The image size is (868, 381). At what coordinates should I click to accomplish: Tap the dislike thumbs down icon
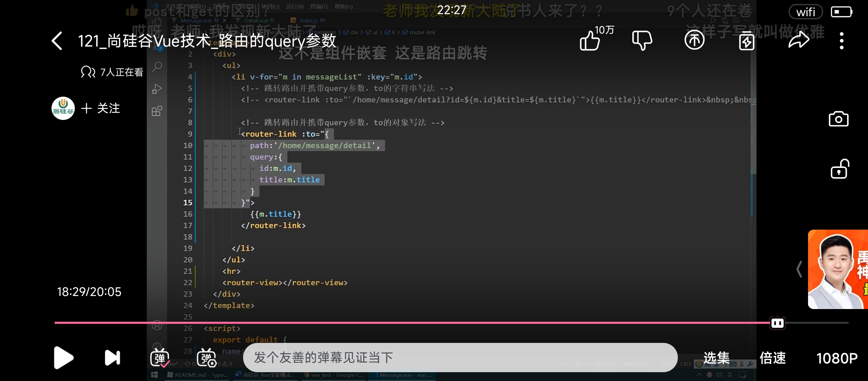(x=642, y=41)
